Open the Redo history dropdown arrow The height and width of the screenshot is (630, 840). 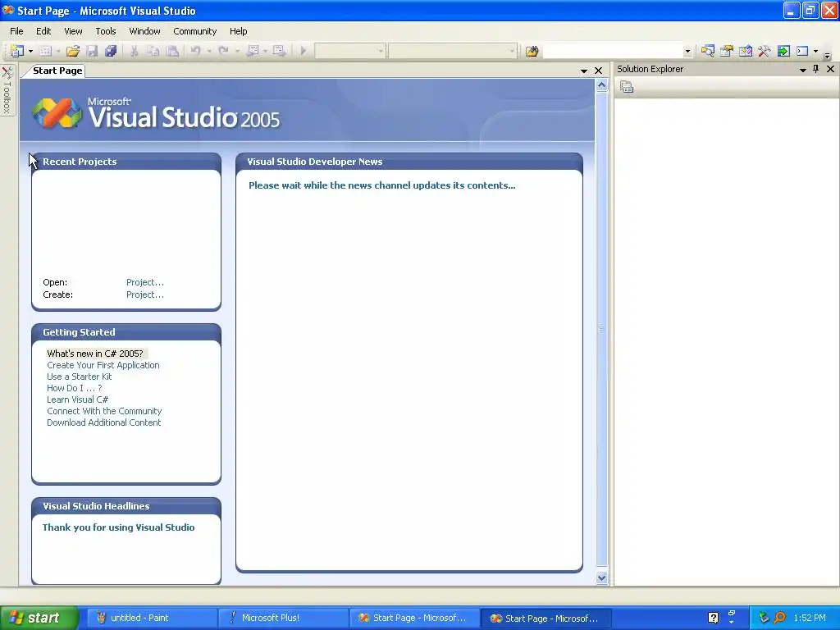coord(237,51)
